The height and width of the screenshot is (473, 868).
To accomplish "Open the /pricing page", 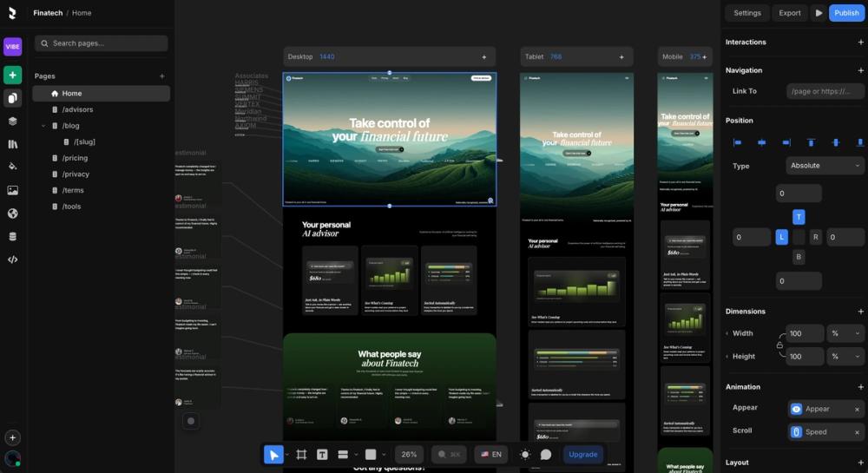I will [x=102, y=158].
